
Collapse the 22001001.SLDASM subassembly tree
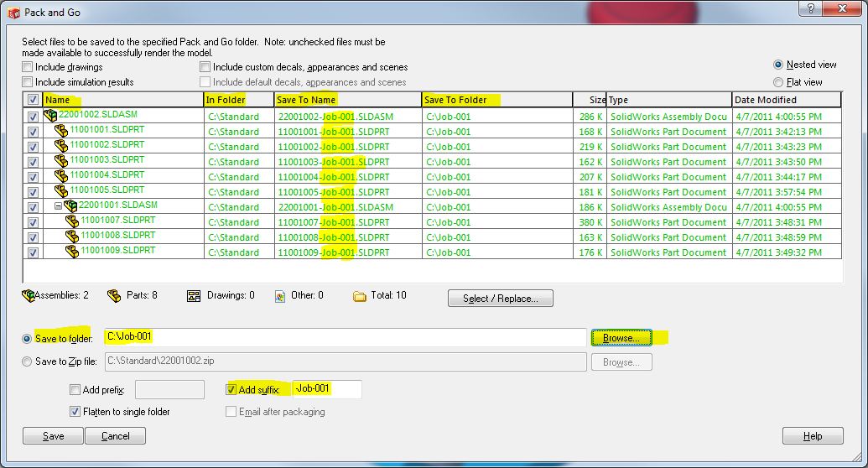[58, 206]
